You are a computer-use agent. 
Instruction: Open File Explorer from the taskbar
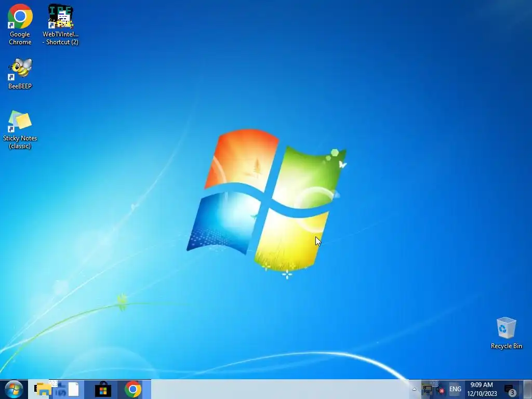pyautogui.click(x=44, y=389)
